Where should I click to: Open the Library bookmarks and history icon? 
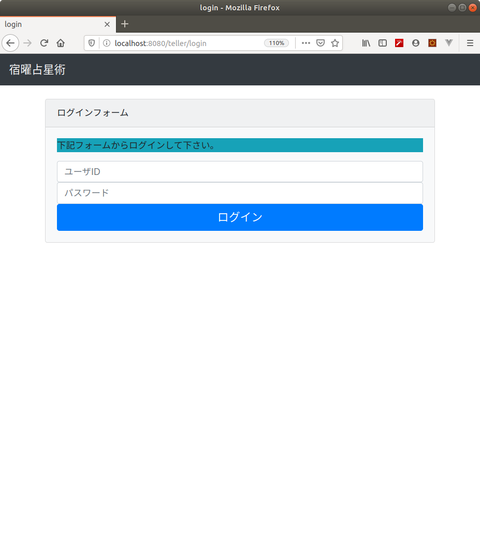click(366, 43)
